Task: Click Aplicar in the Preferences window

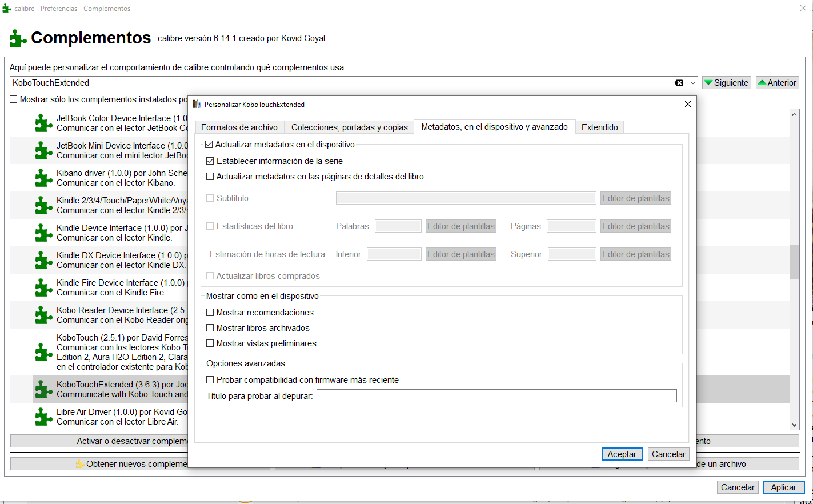Action: [784, 487]
